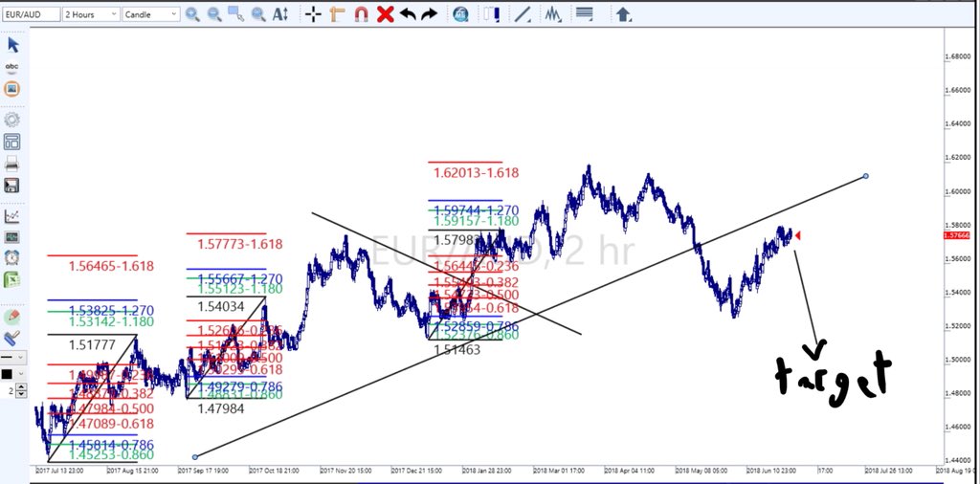Open the candle bar style tool
980x484 pixels.
pyautogui.click(x=492, y=14)
